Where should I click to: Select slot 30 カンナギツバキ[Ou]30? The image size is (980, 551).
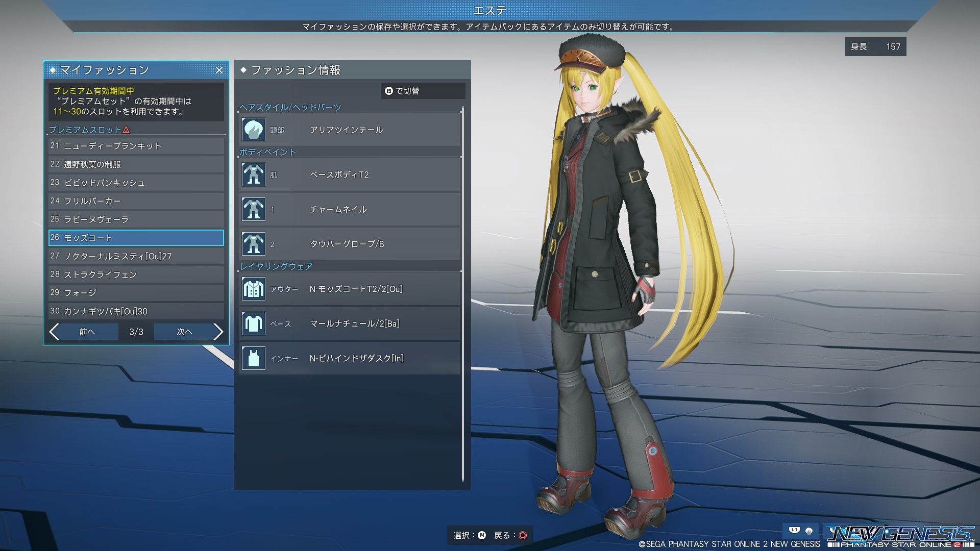tap(136, 311)
